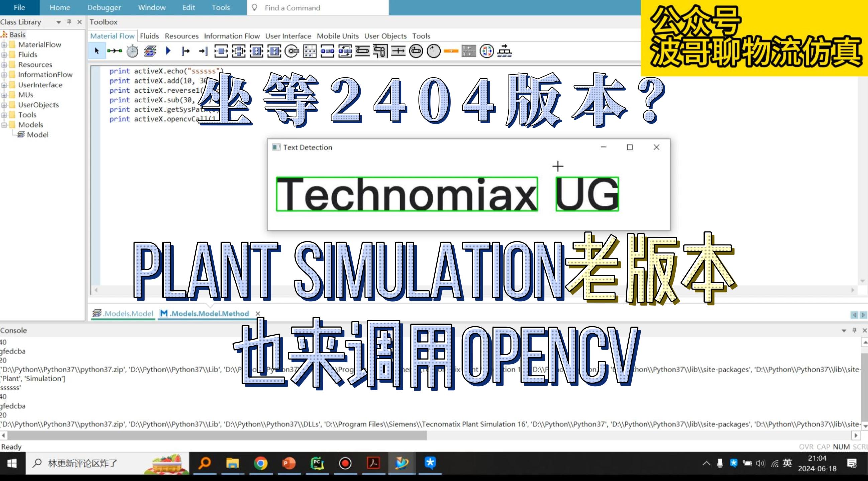Expand the MUs folder
The width and height of the screenshot is (868, 481).
[4, 95]
